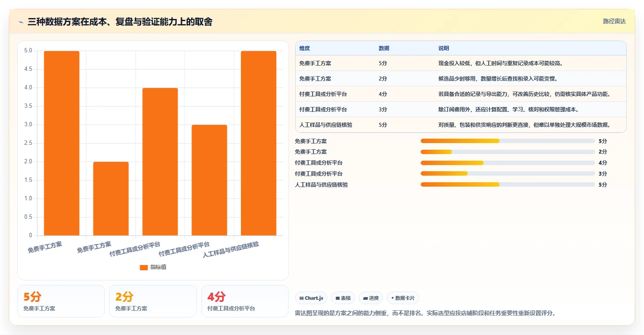Click the title 三种数据方案在成本、复盘与验证能力上的取舍
Screen dimensions: 644x335
click(120, 22)
